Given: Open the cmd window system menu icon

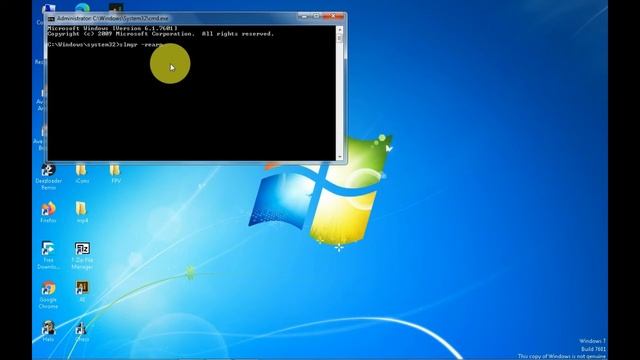Looking at the screenshot, I should tap(51, 19).
